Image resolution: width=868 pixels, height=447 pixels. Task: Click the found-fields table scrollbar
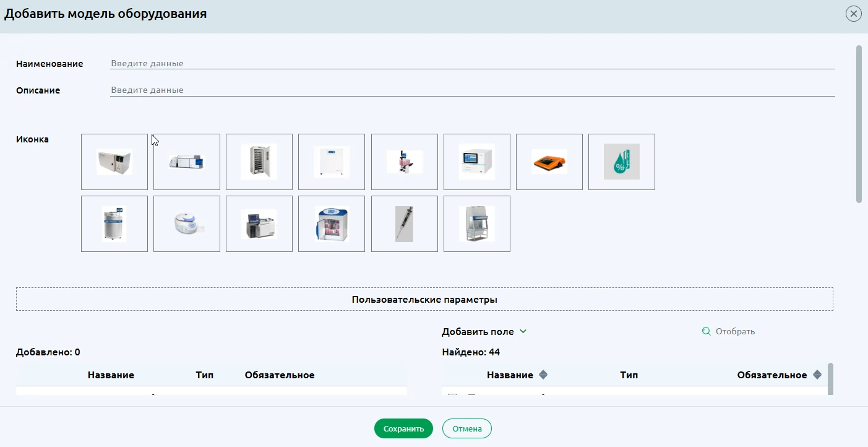click(830, 379)
